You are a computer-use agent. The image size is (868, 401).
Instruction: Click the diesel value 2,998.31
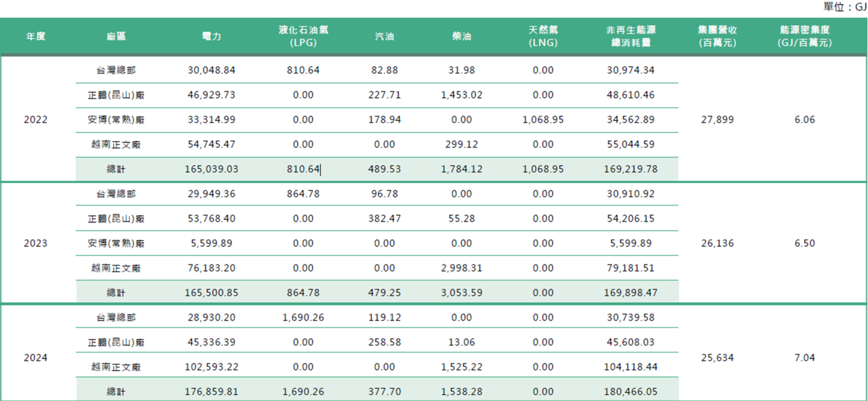coord(462,268)
